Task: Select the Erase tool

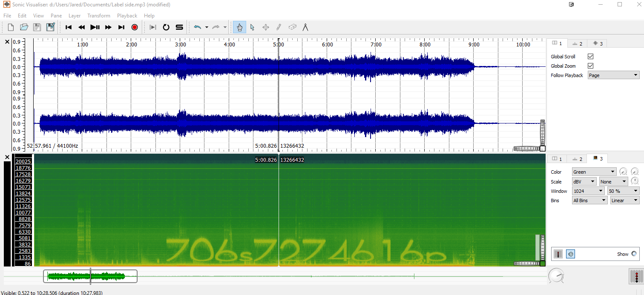Action: click(292, 27)
